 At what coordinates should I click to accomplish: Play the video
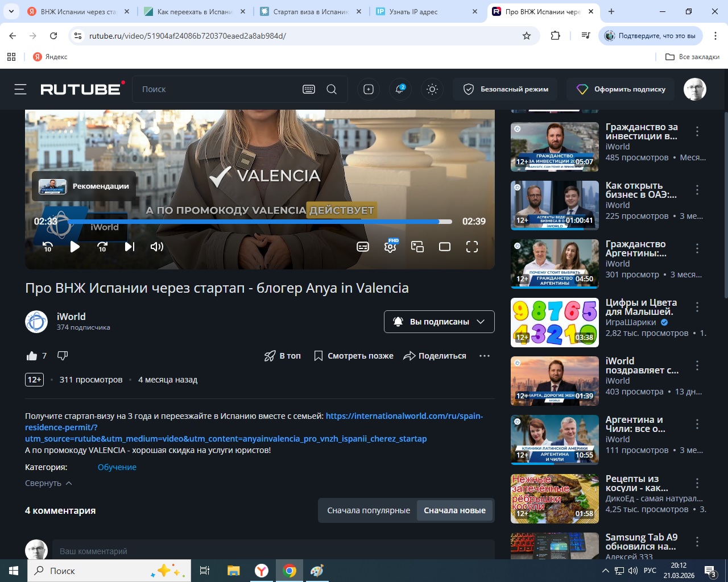pos(75,247)
